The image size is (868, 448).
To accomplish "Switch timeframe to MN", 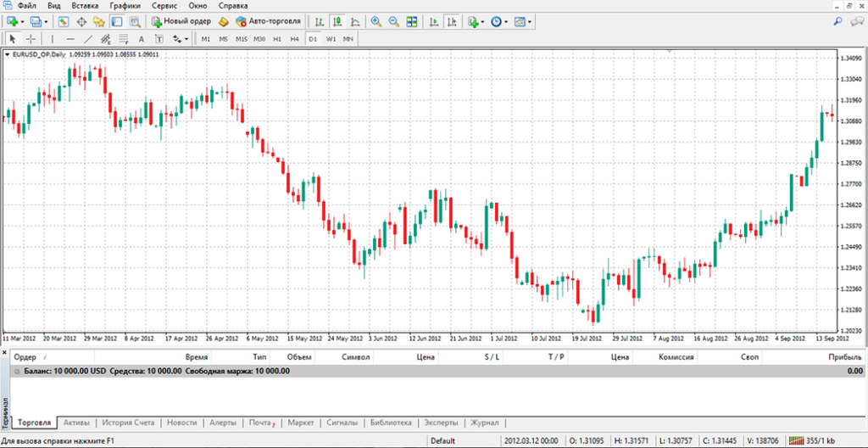I will coord(348,39).
